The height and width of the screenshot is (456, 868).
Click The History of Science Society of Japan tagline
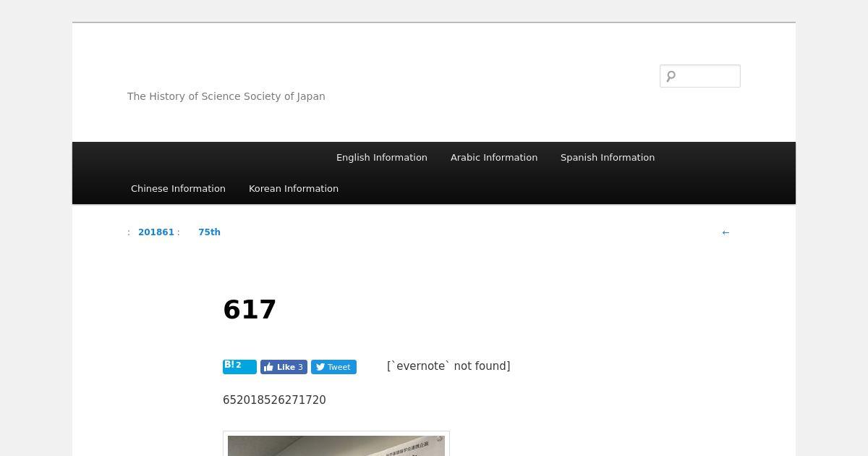pyautogui.click(x=226, y=96)
